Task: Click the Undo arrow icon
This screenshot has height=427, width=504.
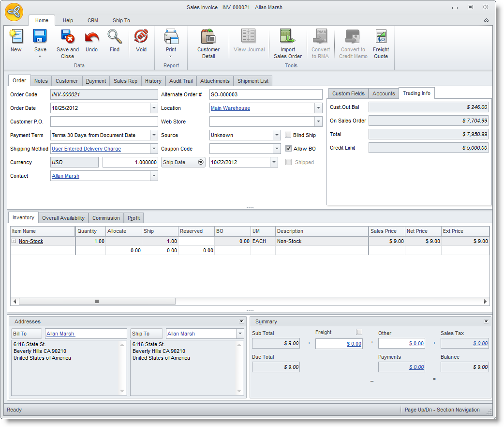Action: (91, 37)
